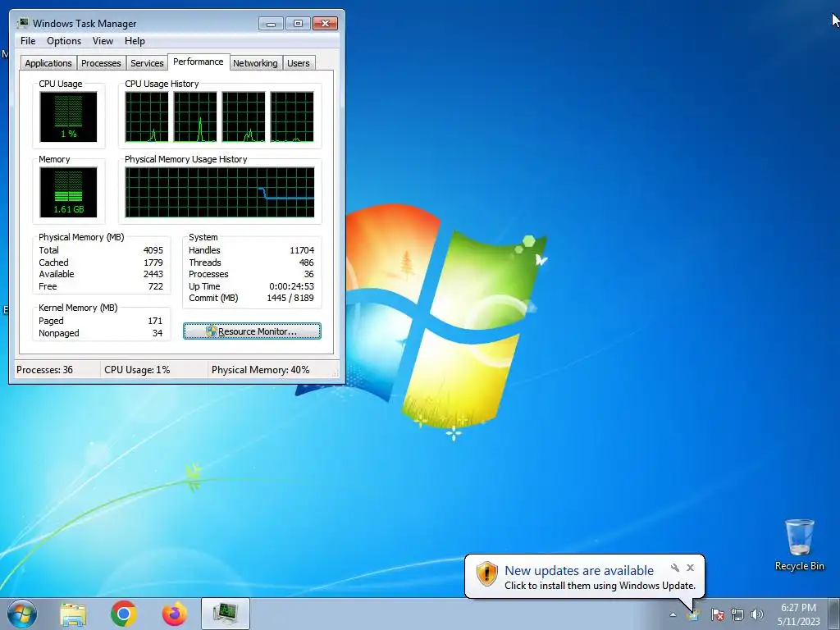Click the wrench icon on the notification balloon
This screenshot has width=840, height=630.
click(674, 568)
